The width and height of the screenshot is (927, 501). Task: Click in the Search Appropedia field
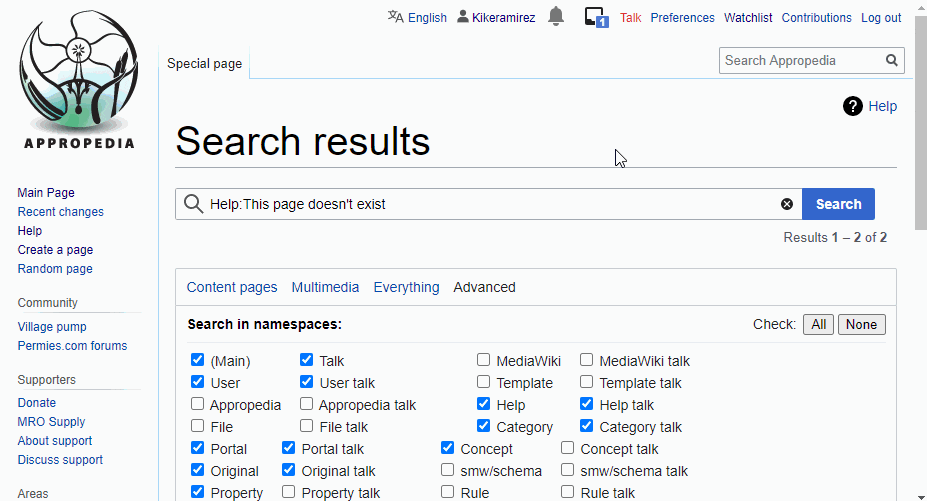(800, 60)
